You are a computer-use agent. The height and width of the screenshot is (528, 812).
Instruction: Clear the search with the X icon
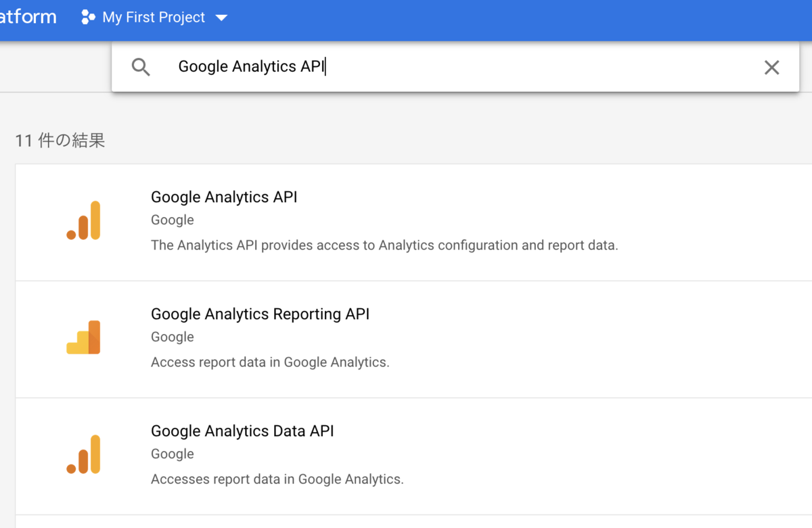[771, 67]
